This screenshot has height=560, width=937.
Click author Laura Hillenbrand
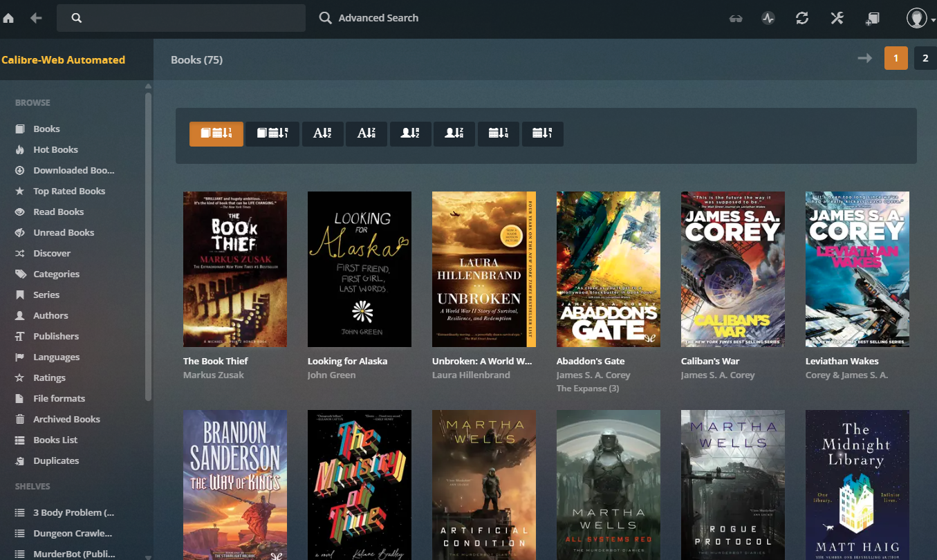(x=471, y=375)
